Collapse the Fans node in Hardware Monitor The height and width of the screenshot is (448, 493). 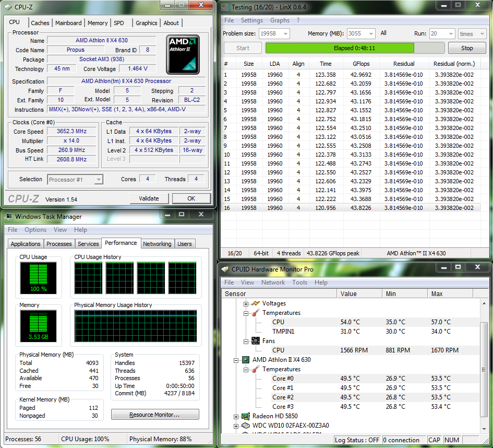tap(246, 341)
